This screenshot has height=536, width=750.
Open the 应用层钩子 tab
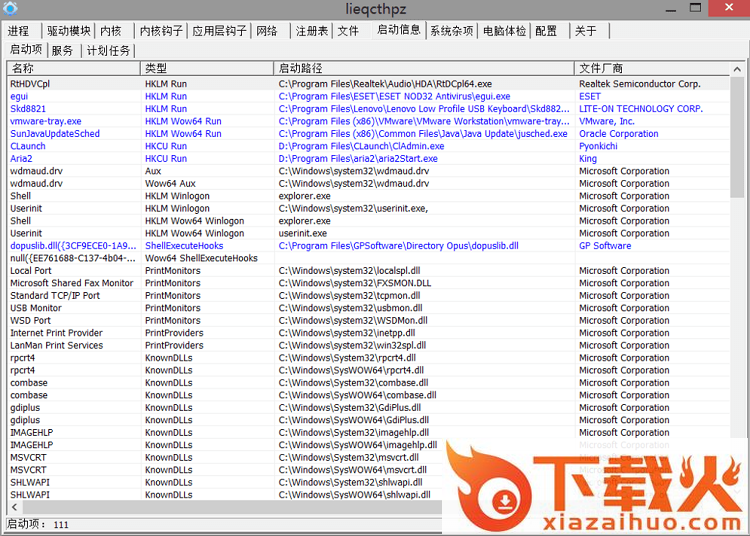point(219,31)
